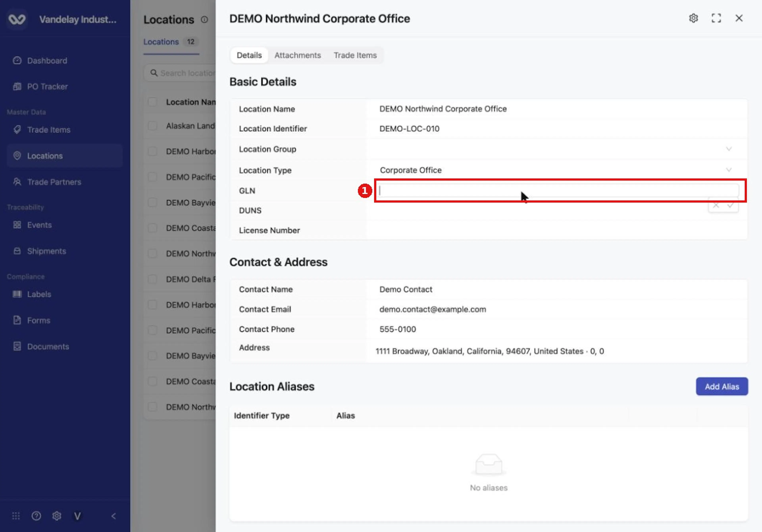Click the DEMO-LOC-010 identifier value
This screenshot has width=762, height=532.
[409, 129]
